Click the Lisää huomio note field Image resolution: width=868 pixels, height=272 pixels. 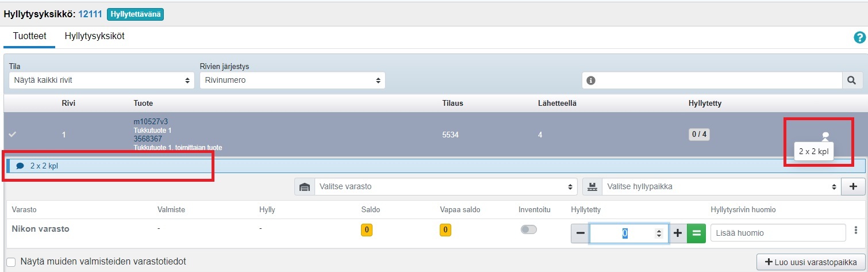pos(778,233)
